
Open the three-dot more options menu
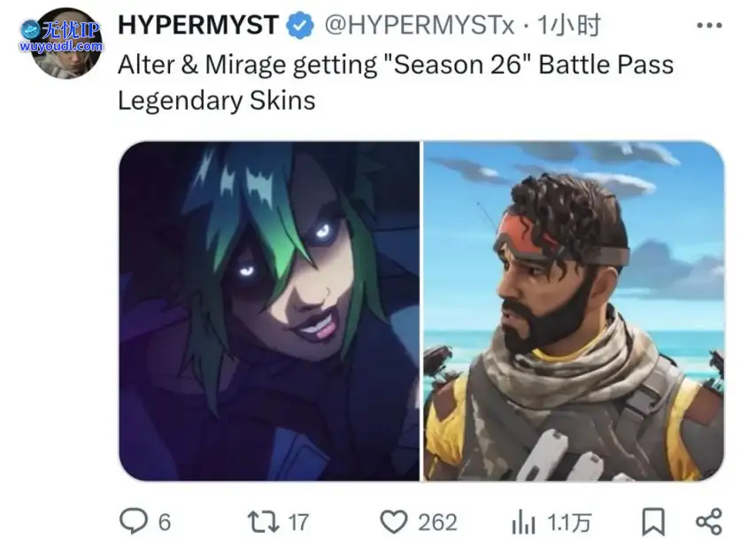709,26
